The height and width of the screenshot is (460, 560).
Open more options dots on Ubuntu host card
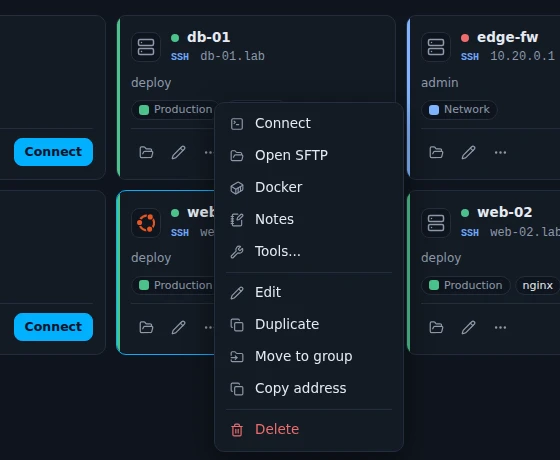209,328
